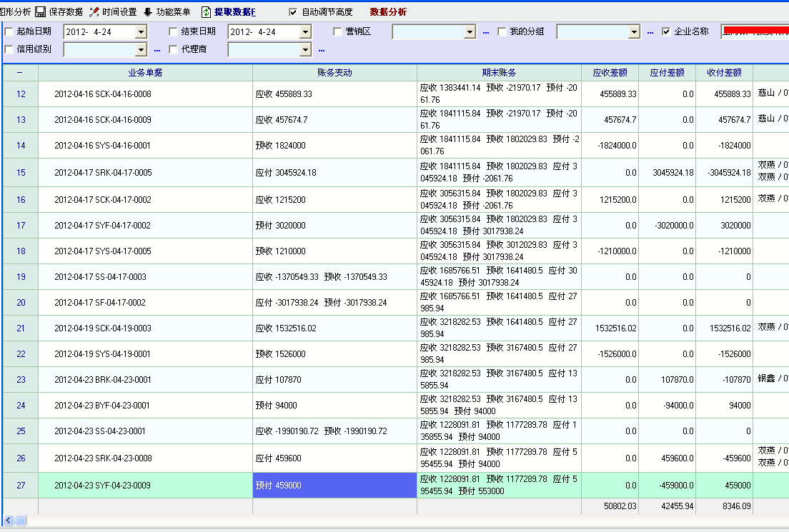Click the ellipsis beside 信用级别 dropdown

pyautogui.click(x=157, y=50)
